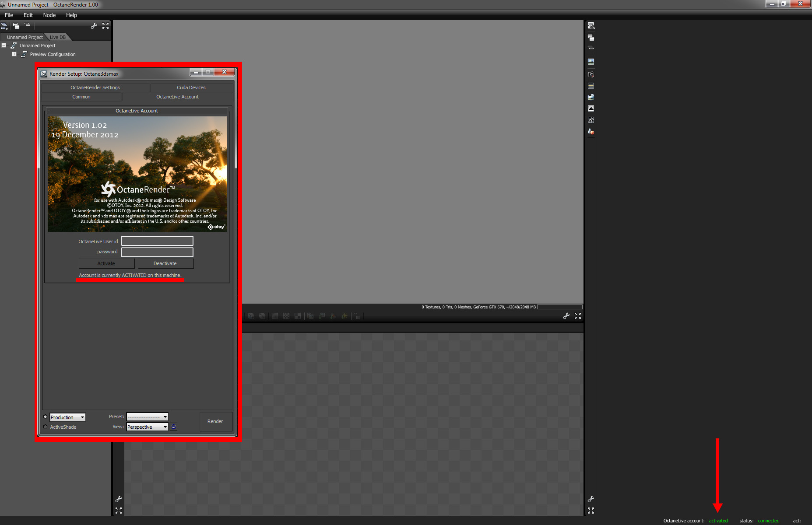Viewport: 812px width, 525px height.
Task: Click the '0 Textures, 0 Tris, 0 Meshes' stats text
Action: coord(446,307)
